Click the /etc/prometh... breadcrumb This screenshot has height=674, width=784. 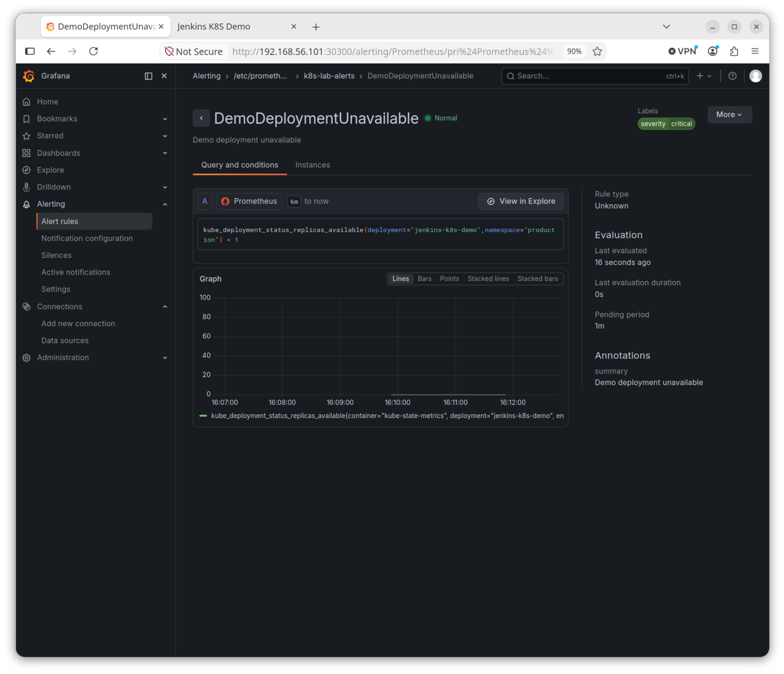click(x=260, y=76)
